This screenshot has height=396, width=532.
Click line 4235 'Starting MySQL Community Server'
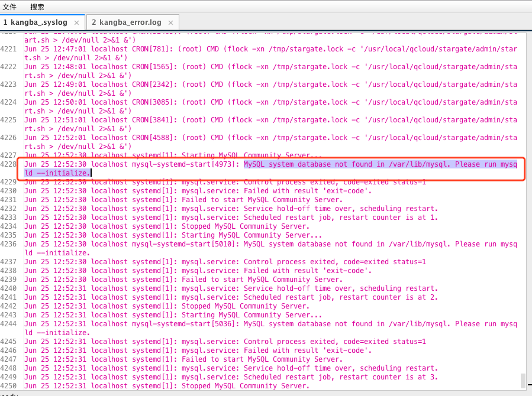[x=252, y=235]
